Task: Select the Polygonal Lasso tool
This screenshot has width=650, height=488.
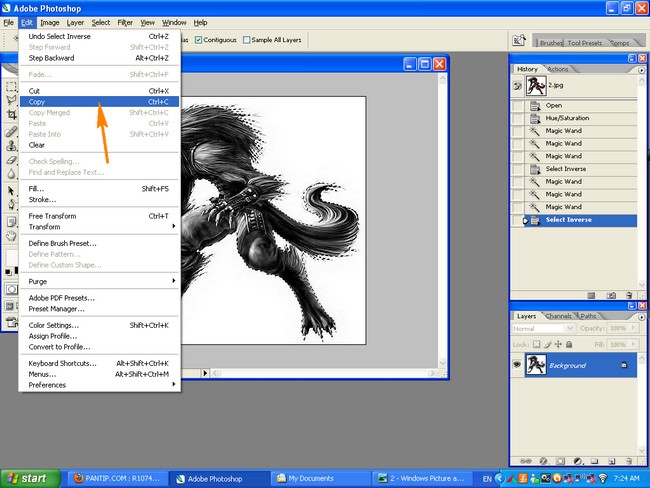Action: (x=11, y=100)
